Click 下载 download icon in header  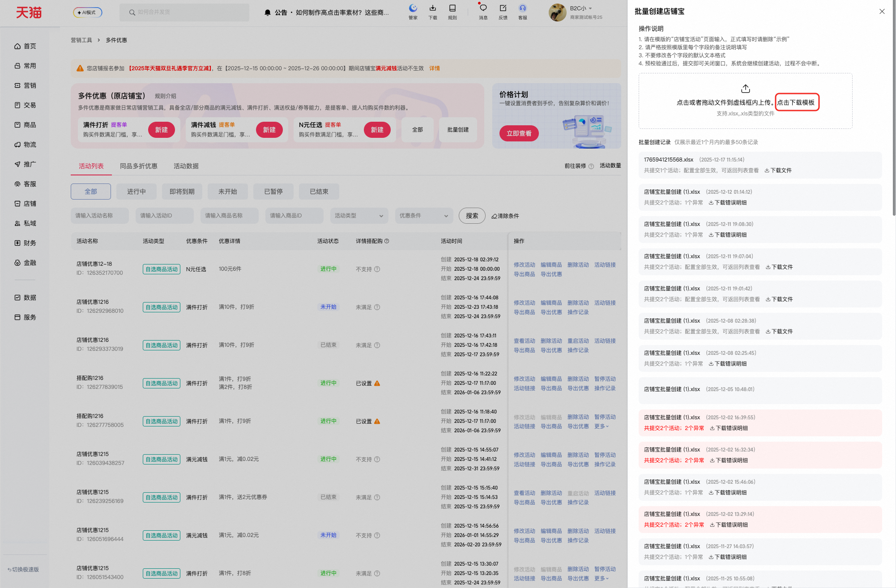pos(432,8)
